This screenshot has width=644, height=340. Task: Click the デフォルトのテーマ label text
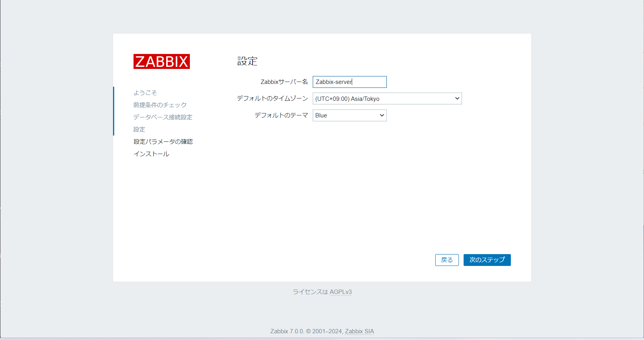(281, 115)
